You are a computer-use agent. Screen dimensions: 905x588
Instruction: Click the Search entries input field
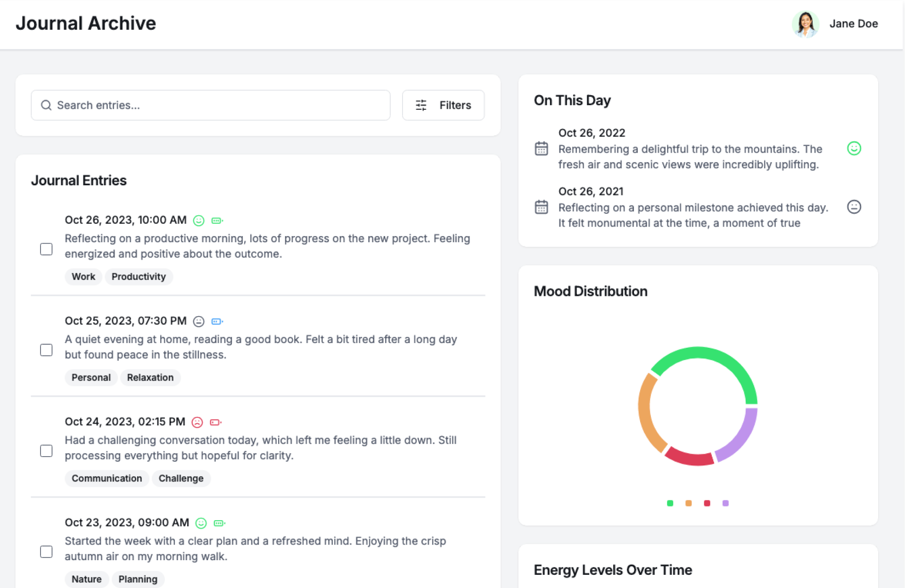click(x=211, y=105)
